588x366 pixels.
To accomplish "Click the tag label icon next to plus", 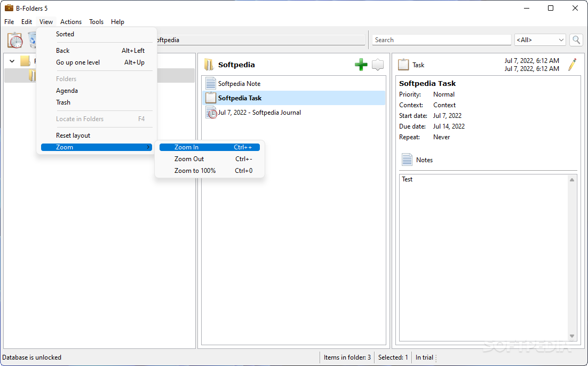I will (378, 65).
